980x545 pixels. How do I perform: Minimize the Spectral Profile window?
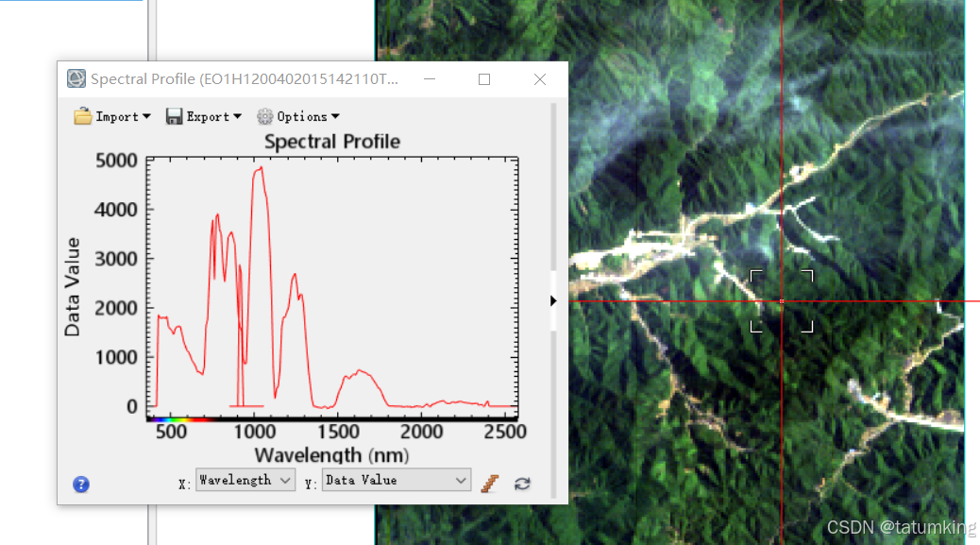pos(430,79)
